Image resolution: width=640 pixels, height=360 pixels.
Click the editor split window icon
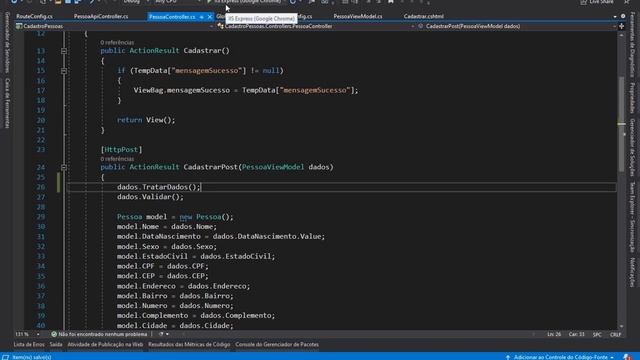point(622,26)
